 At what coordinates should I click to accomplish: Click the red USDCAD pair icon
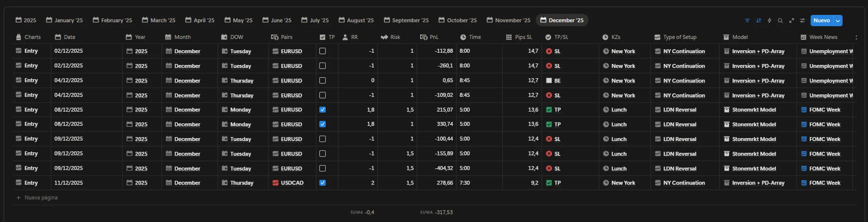275,183
